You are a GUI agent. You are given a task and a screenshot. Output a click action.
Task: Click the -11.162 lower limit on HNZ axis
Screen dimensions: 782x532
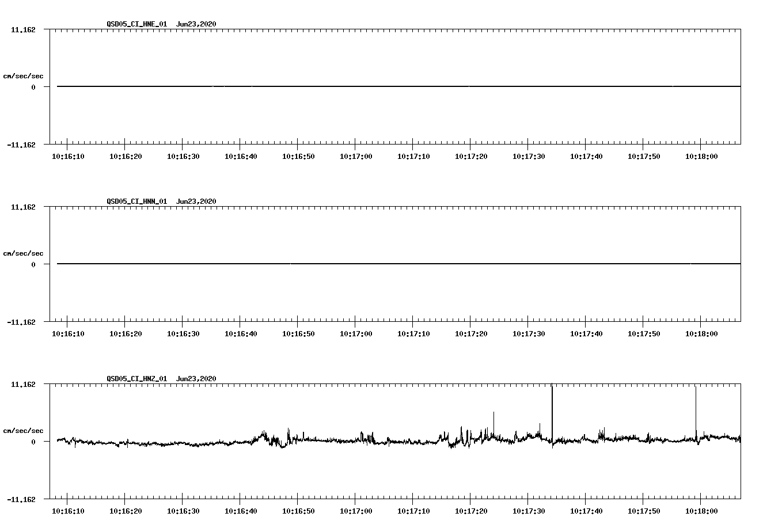21,500
